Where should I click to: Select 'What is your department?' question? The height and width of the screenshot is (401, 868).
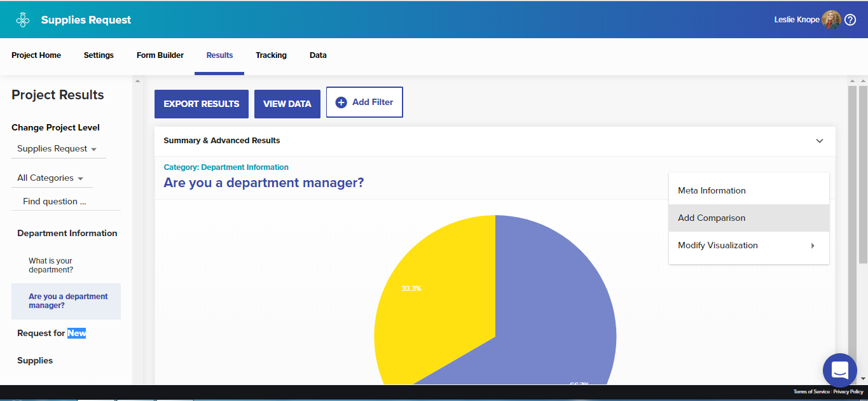pos(51,265)
